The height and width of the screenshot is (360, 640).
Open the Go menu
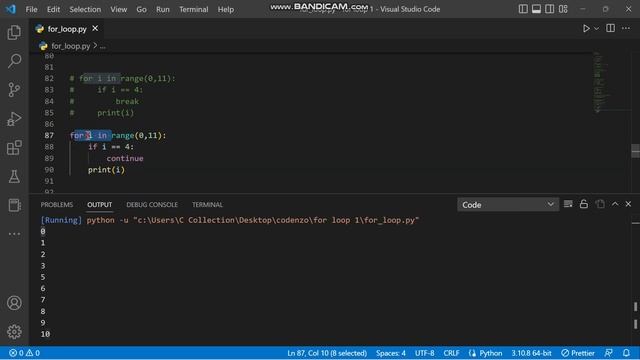click(x=141, y=9)
